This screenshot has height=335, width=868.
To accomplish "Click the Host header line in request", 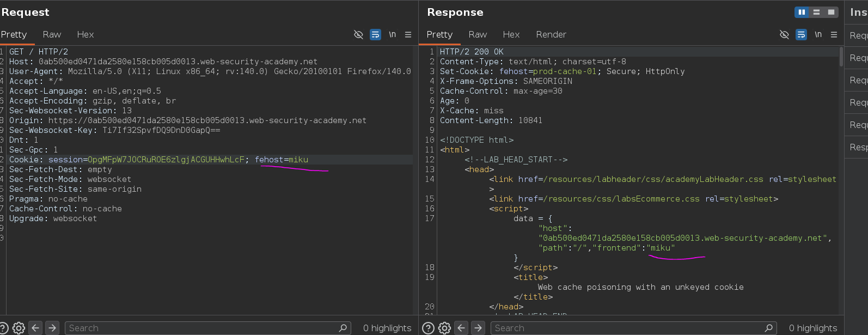I will click(163, 62).
